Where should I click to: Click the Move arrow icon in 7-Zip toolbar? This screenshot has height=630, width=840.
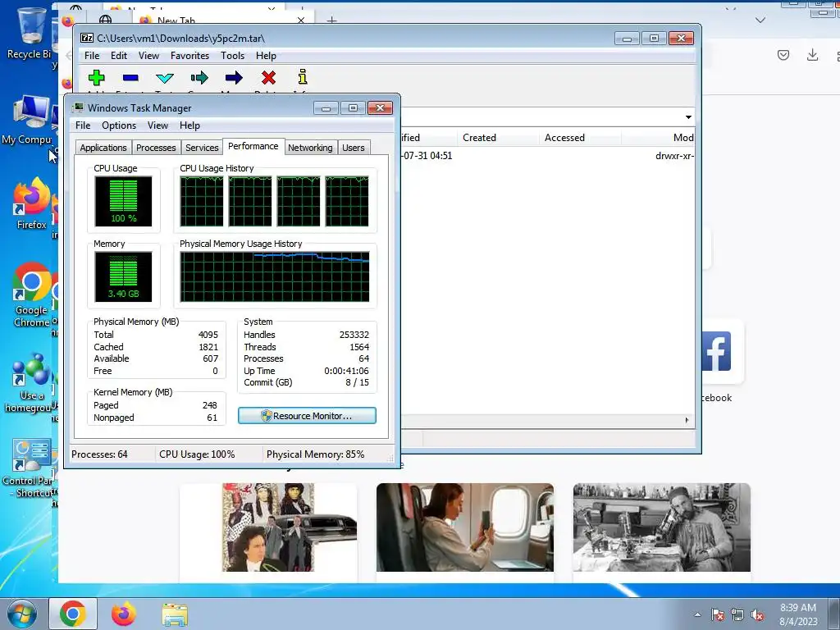pyautogui.click(x=234, y=78)
